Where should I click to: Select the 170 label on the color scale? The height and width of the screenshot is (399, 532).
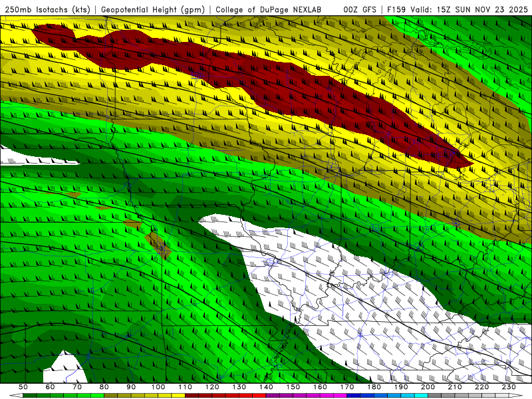(x=347, y=387)
